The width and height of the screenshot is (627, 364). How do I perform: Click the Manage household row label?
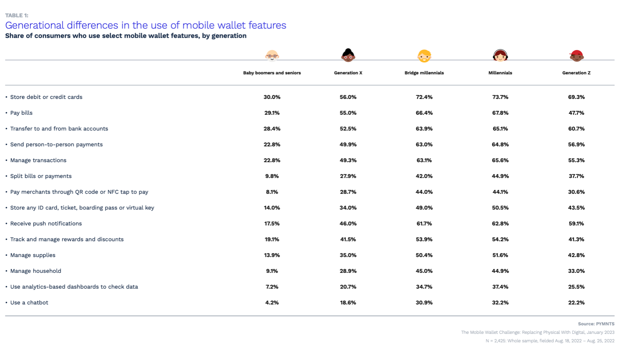36,271
